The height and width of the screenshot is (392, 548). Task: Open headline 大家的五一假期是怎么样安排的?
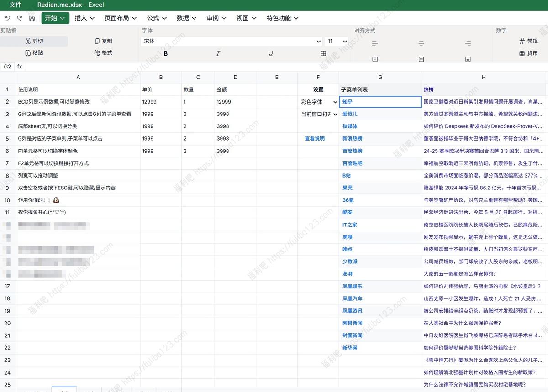(460, 274)
